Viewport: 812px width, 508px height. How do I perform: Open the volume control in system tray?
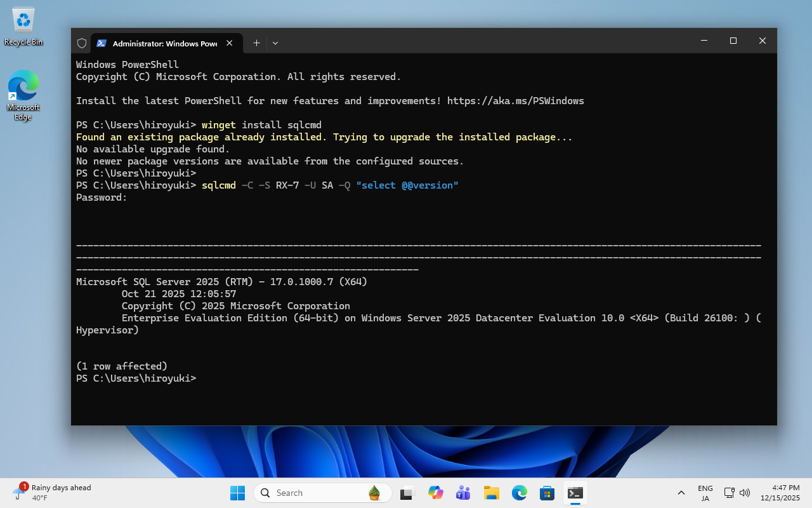745,493
